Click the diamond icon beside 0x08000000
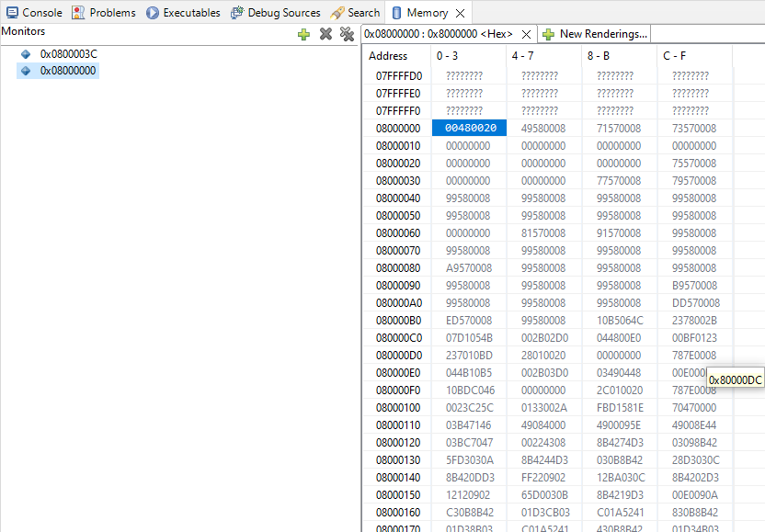Screen dimensions: 765x532 pyautogui.click(x=26, y=71)
